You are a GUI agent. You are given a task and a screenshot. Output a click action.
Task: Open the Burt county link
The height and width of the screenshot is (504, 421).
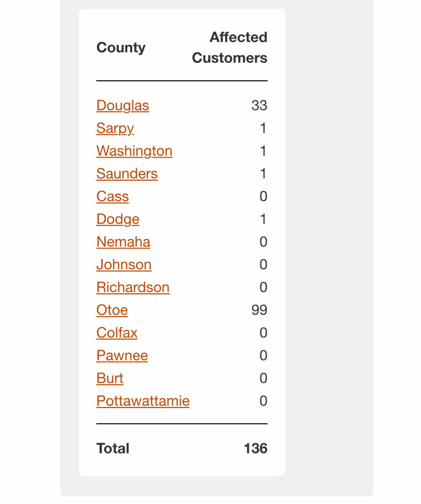click(110, 378)
